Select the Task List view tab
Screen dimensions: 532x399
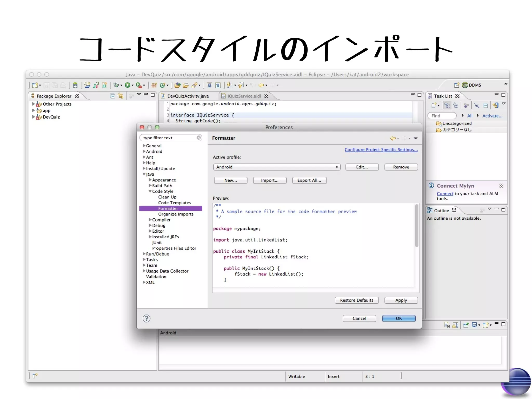[x=443, y=96]
